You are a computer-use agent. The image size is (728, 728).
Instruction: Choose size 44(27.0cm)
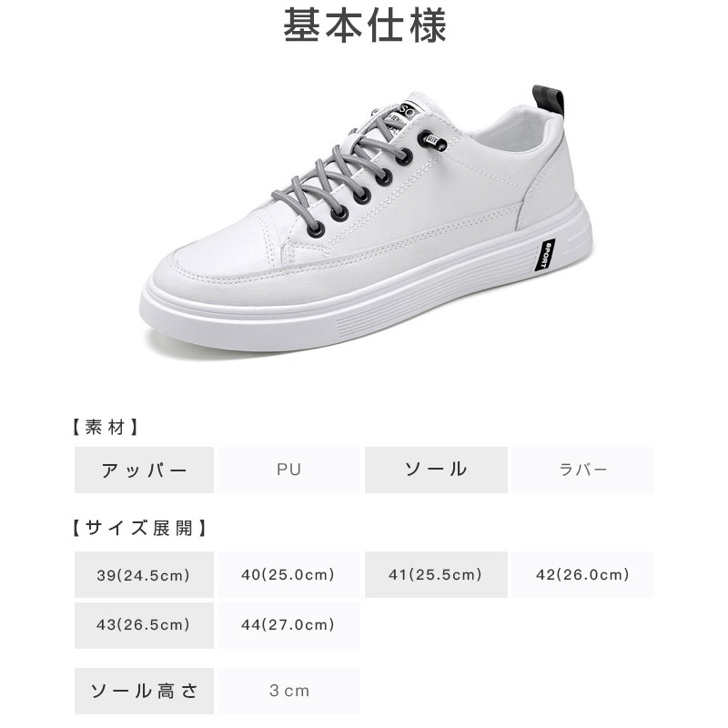pos(288,625)
